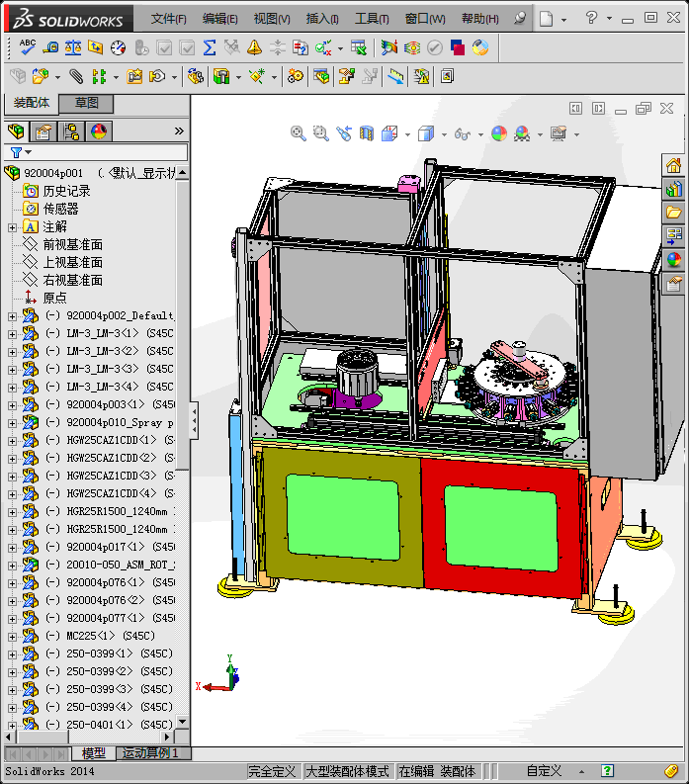Click the paperclip Mate icon

(76, 76)
